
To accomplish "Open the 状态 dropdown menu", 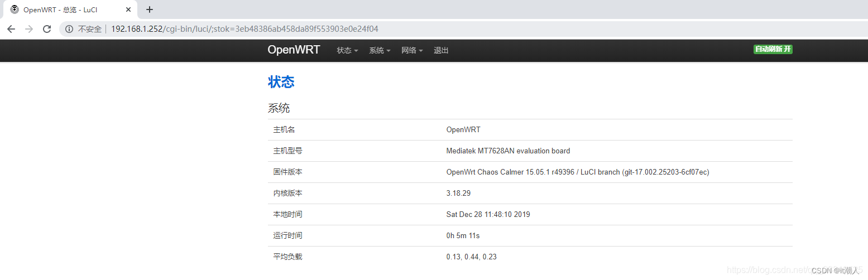I will (347, 50).
